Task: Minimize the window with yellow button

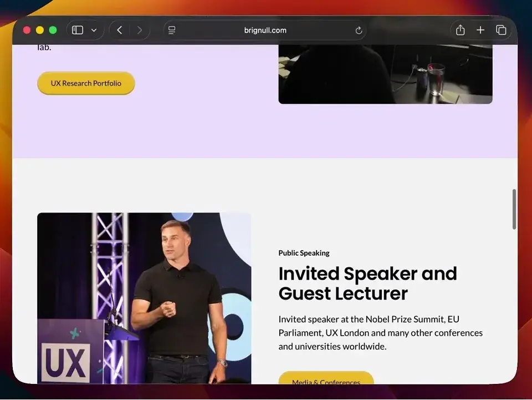Action: [x=40, y=30]
